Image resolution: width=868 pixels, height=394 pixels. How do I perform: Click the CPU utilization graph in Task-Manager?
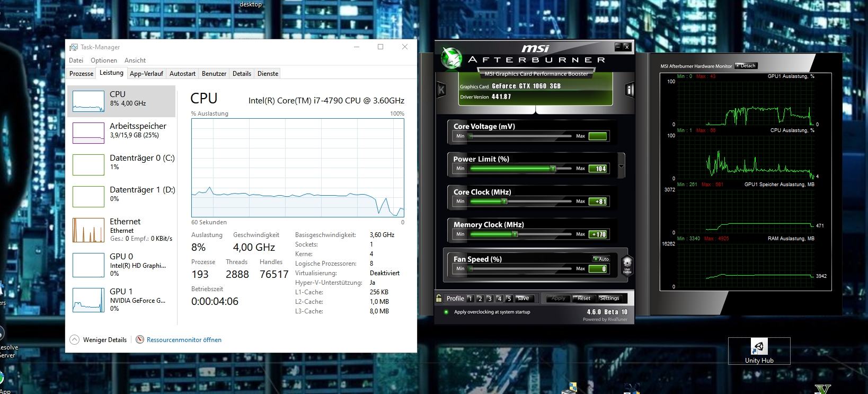[x=298, y=168]
